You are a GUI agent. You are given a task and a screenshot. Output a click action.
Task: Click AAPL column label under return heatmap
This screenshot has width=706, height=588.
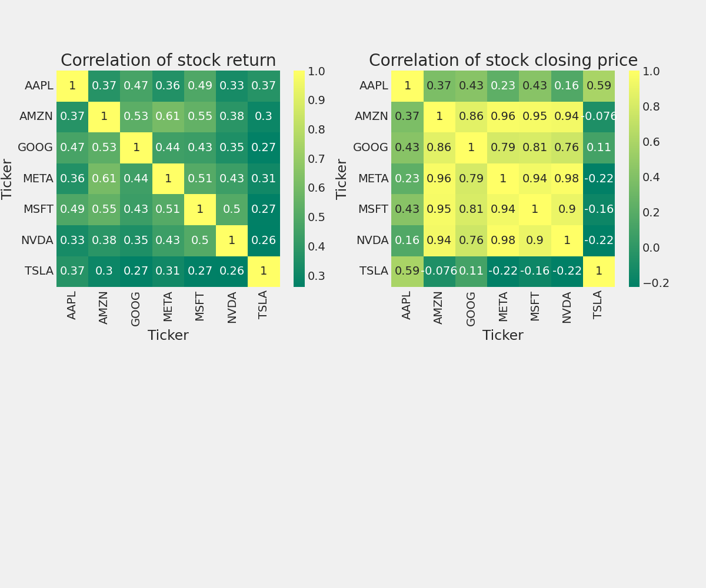point(72,305)
